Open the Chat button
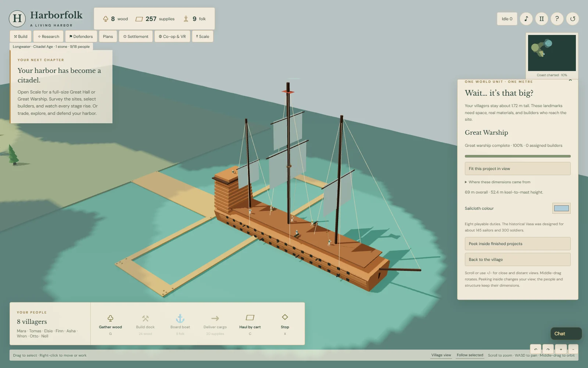This screenshot has width=588, height=368. (566, 333)
